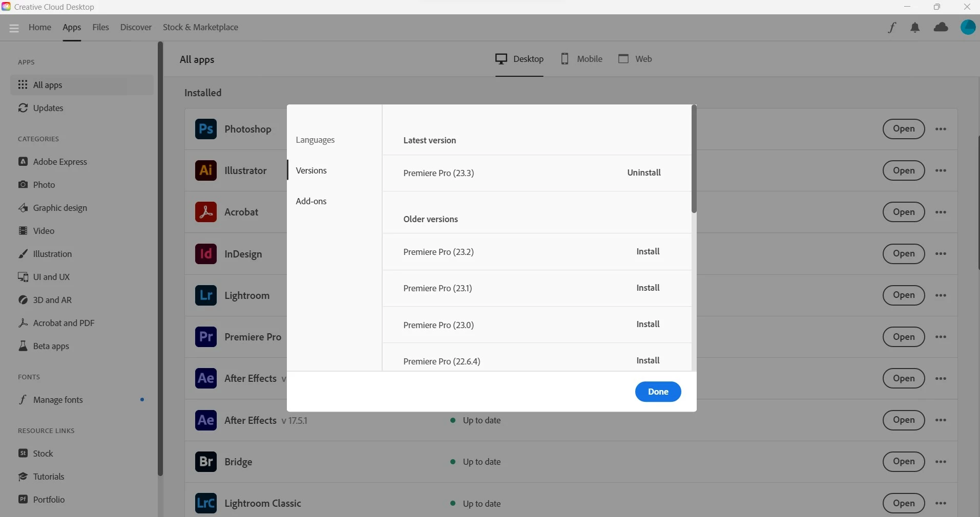980x517 pixels.
Task: Open the user account avatar
Action: (x=968, y=27)
